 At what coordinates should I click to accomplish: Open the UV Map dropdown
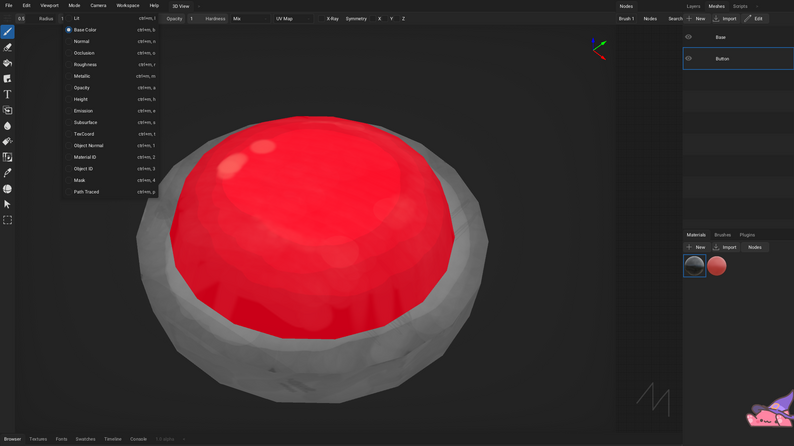[293, 19]
